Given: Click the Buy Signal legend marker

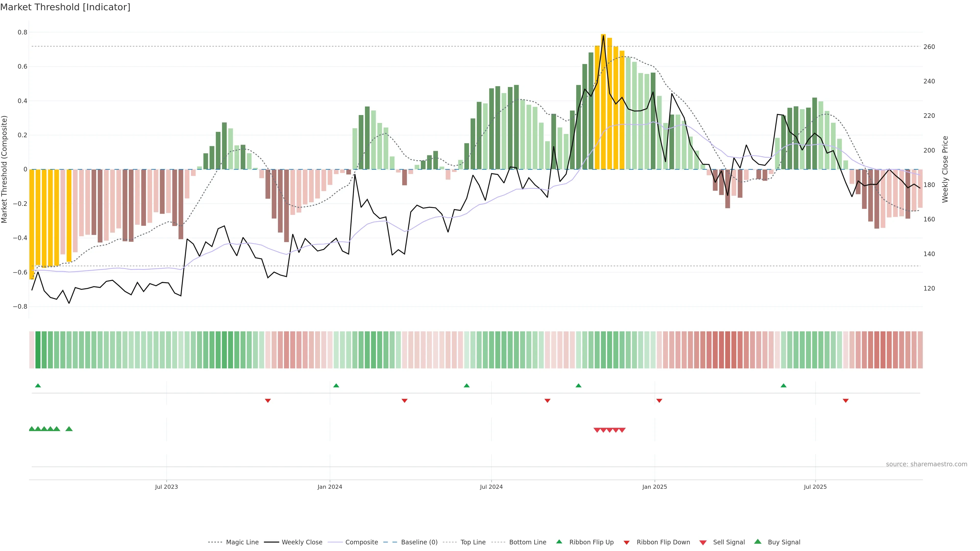Looking at the screenshot, I should pos(757,542).
